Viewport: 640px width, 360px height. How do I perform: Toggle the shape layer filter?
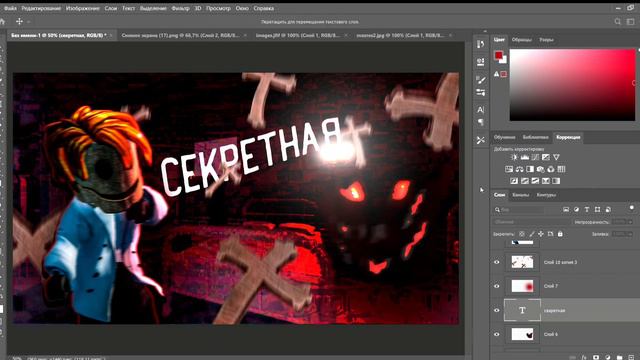[x=598, y=209]
